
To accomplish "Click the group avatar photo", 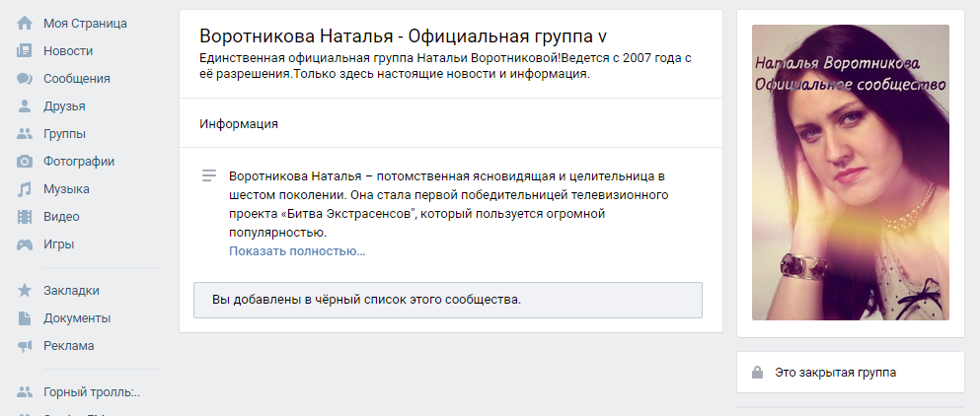I will click(850, 173).
